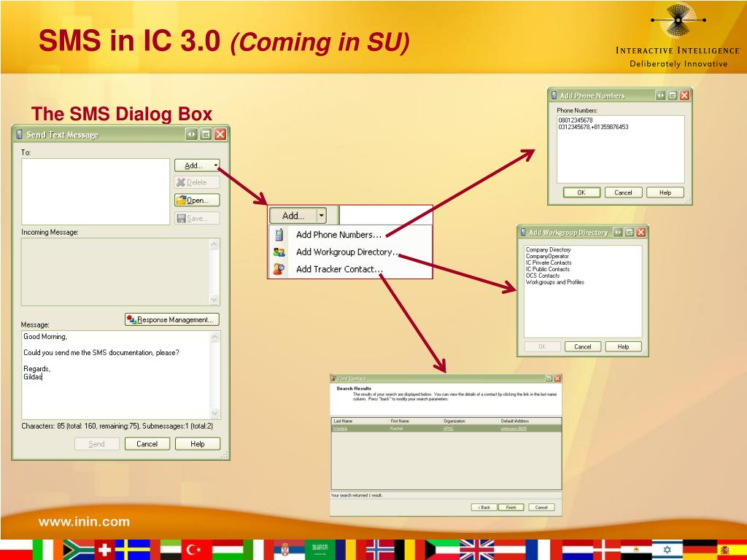Close the Add Phone Numbers window
Viewport: 747px width, 560px height.
684,96
